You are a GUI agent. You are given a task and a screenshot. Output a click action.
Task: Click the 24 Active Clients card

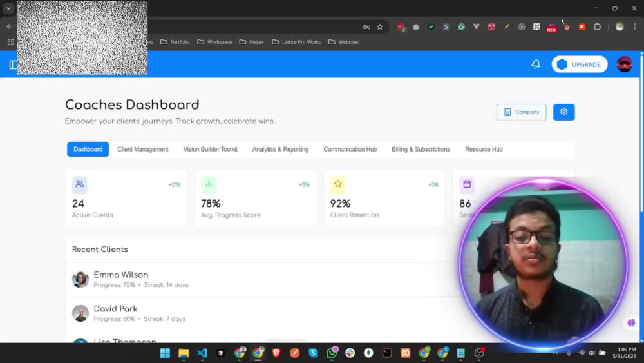(x=126, y=198)
